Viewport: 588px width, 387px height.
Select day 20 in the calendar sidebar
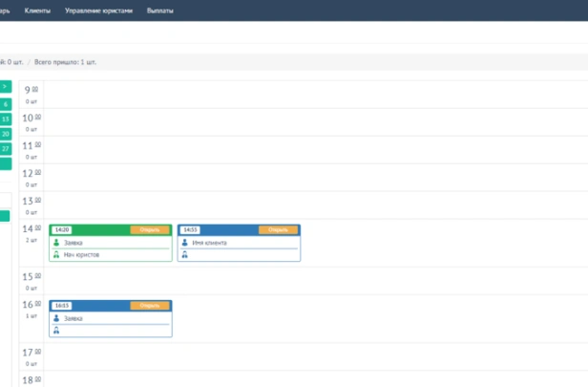6,134
